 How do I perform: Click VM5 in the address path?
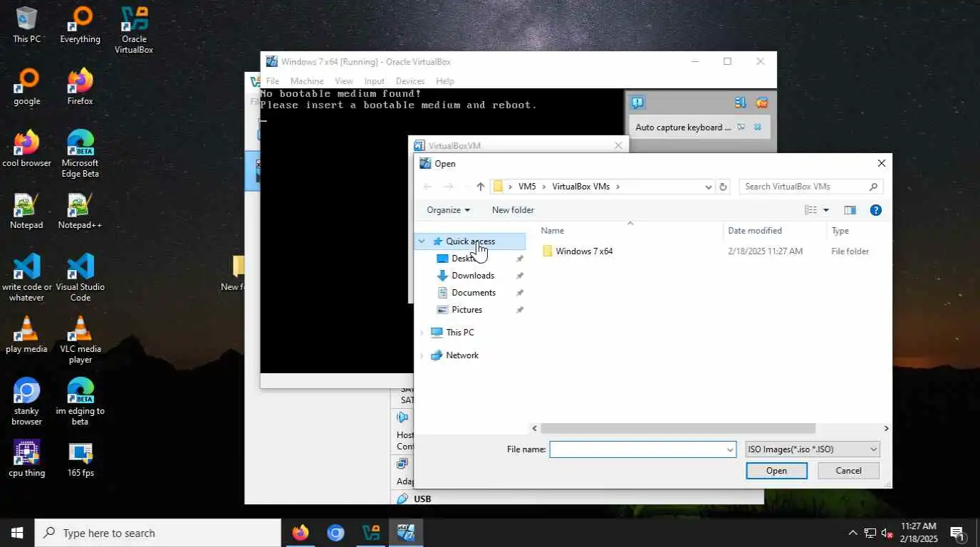coord(527,187)
